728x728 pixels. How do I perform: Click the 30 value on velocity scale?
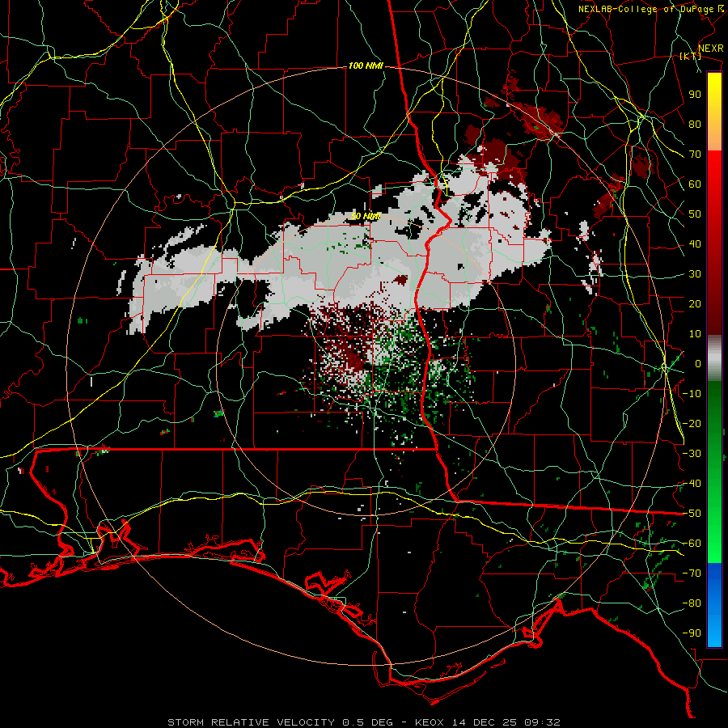pos(695,274)
